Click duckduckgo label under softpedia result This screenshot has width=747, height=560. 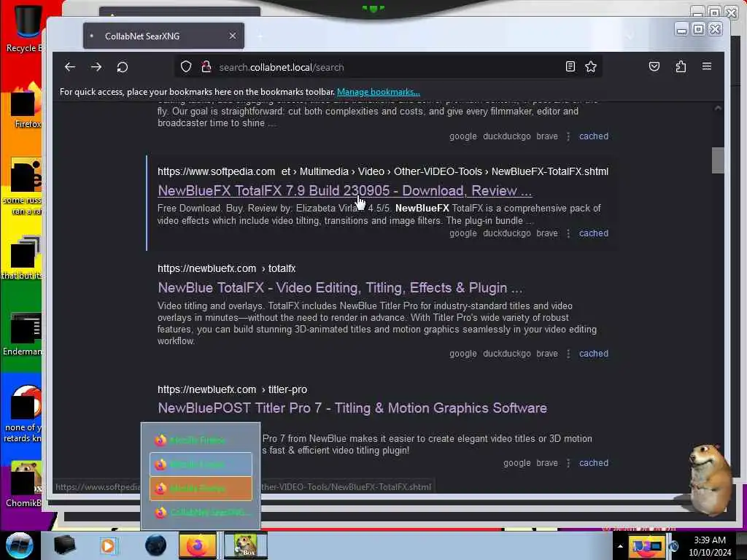[x=506, y=233]
